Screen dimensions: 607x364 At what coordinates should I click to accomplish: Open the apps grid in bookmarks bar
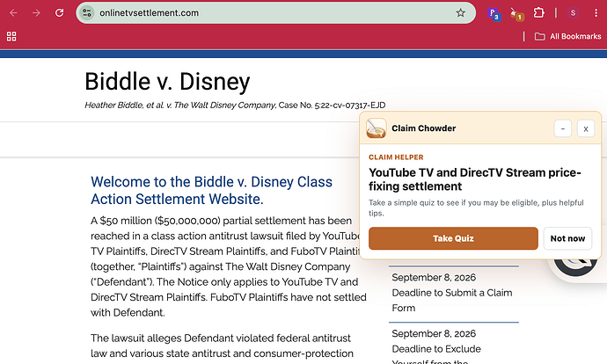click(x=11, y=36)
